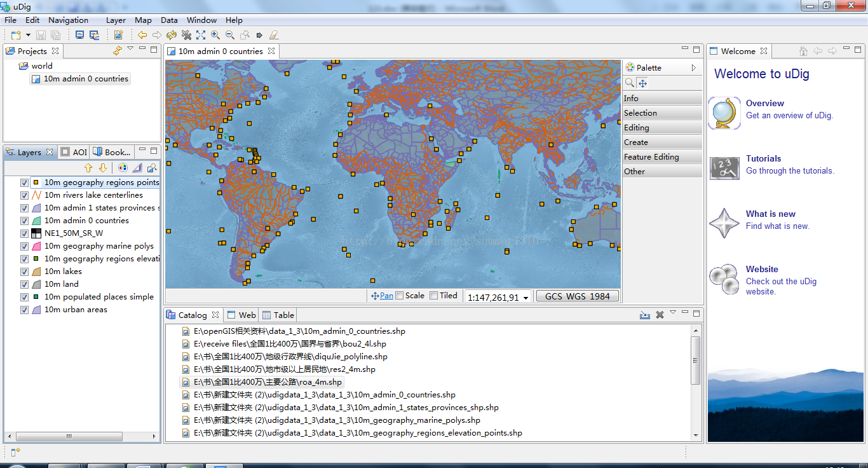Click the Stop drawing icon
This screenshot has width=868, height=468.
(x=186, y=35)
